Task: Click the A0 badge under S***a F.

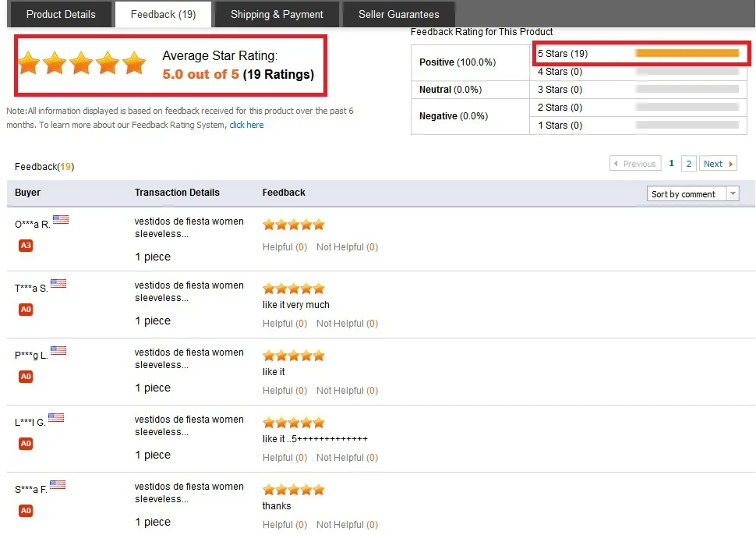Action: (26, 511)
